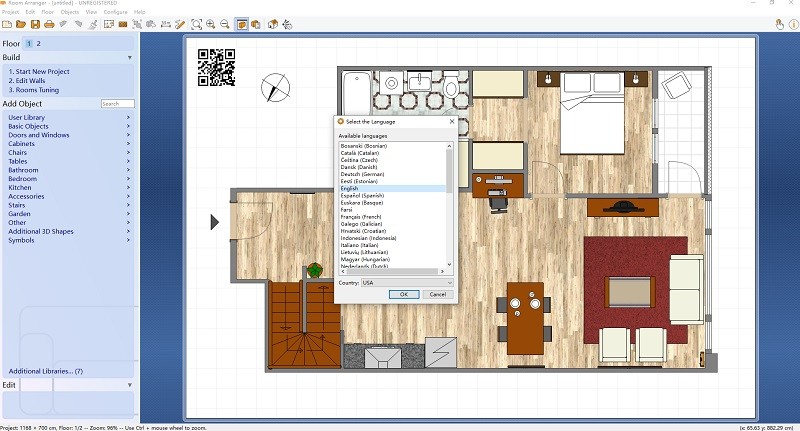Select Español (Spanish) language

click(362, 195)
